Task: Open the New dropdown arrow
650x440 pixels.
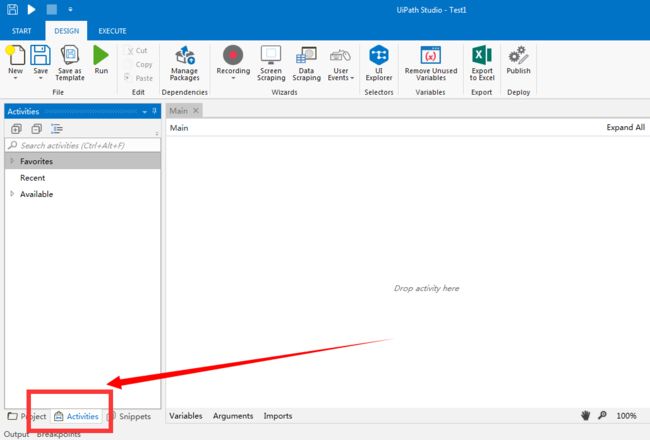Action: [x=15, y=78]
